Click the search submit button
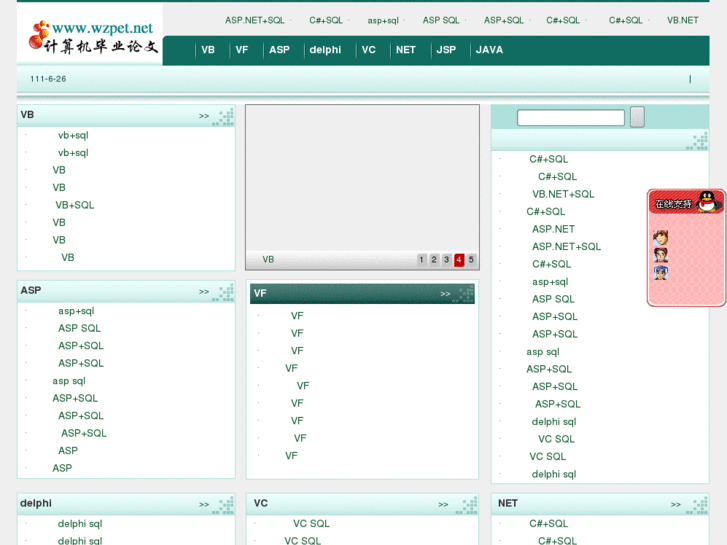Viewport: 727px width, 545px height. [x=637, y=117]
